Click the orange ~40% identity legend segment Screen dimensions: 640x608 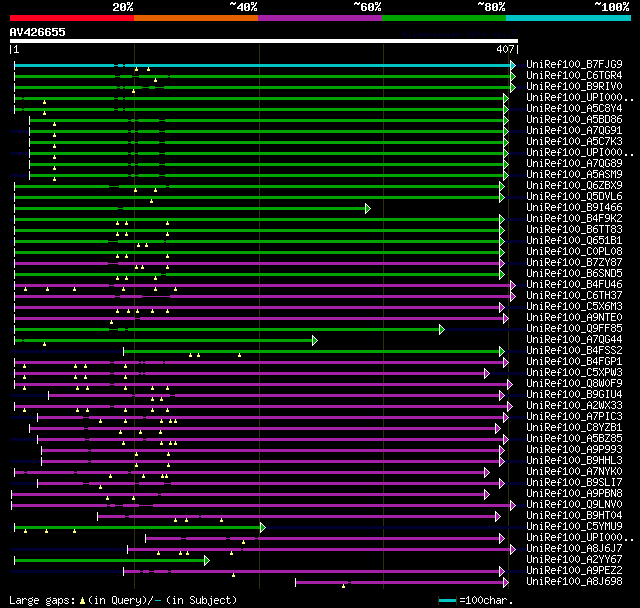(x=196, y=18)
